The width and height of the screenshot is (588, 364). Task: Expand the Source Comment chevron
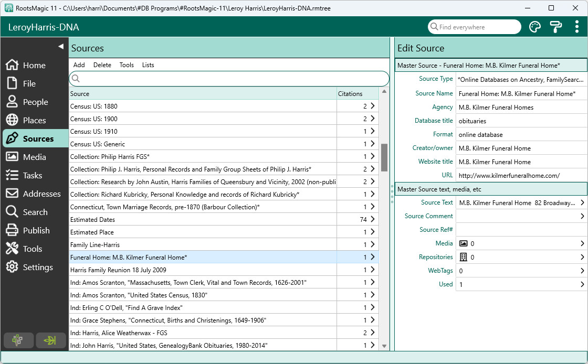[582, 216]
